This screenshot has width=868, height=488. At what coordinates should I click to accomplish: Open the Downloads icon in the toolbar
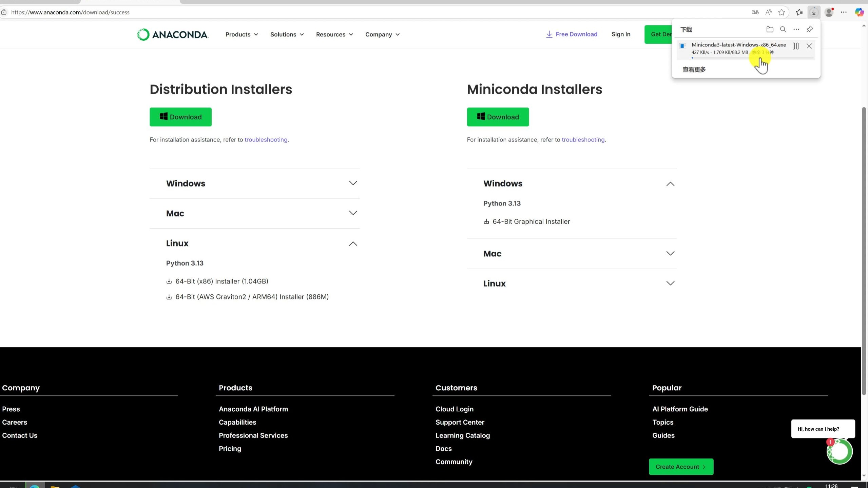click(x=814, y=12)
